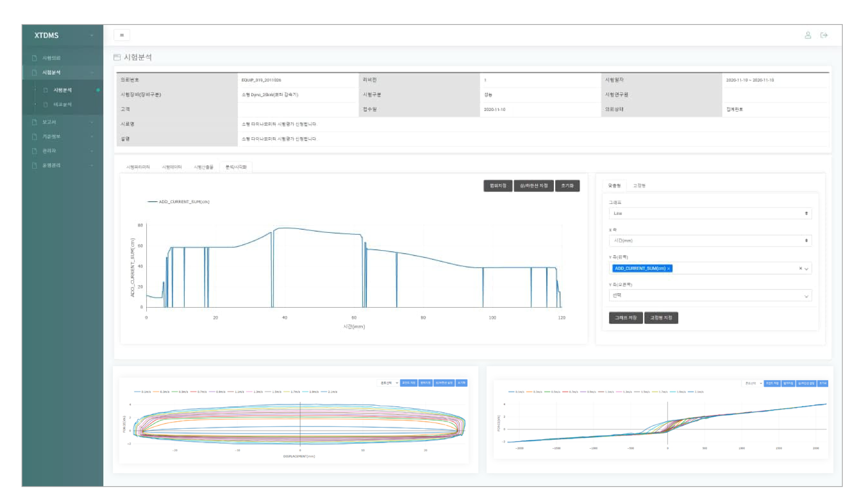Open the X축 dropdown showing 시간(mm)
The height and width of the screenshot is (504, 866).
tap(710, 240)
